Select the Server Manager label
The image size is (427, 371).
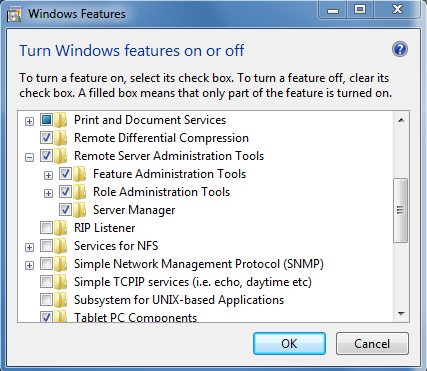(x=134, y=210)
